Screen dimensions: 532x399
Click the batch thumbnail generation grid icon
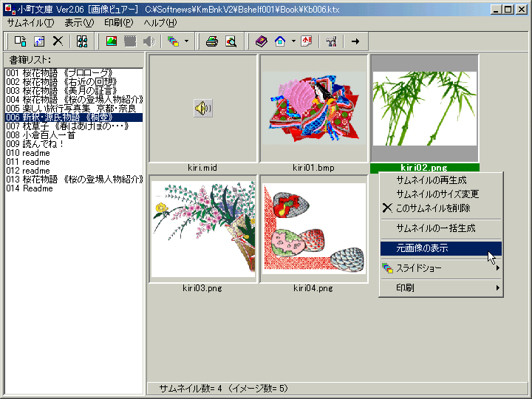82,41
